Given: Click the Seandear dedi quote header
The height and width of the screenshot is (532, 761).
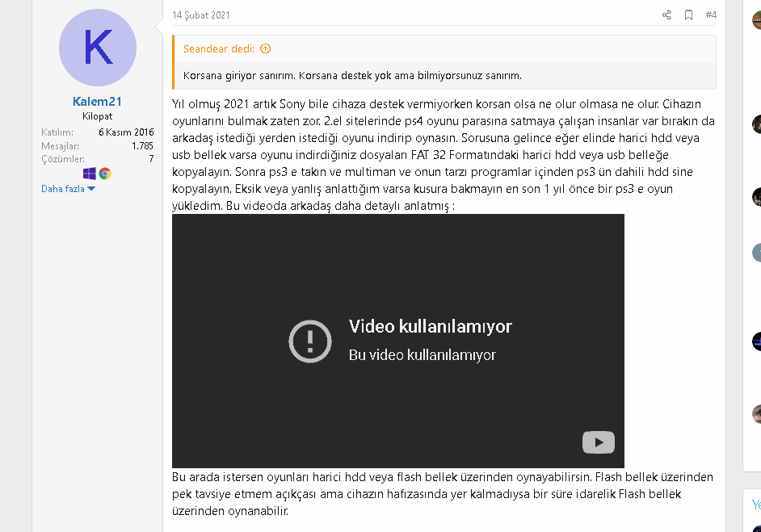Looking at the screenshot, I should coord(219,48).
